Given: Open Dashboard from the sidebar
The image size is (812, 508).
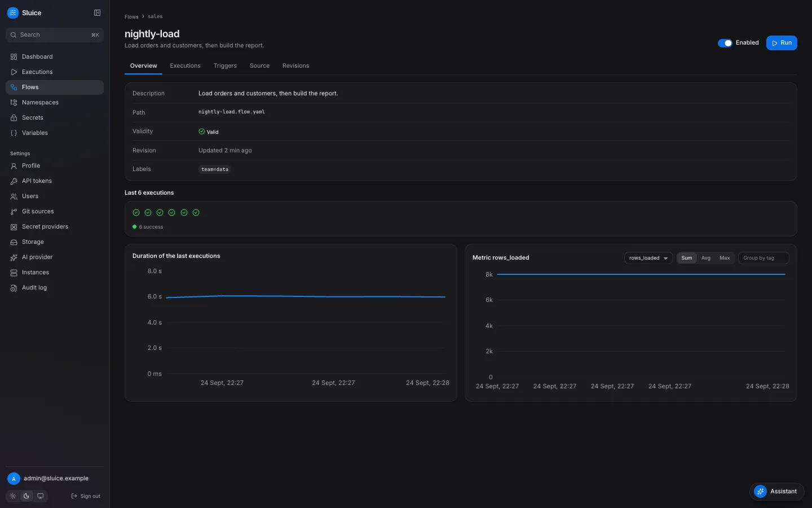Looking at the screenshot, I should click(x=55, y=56).
